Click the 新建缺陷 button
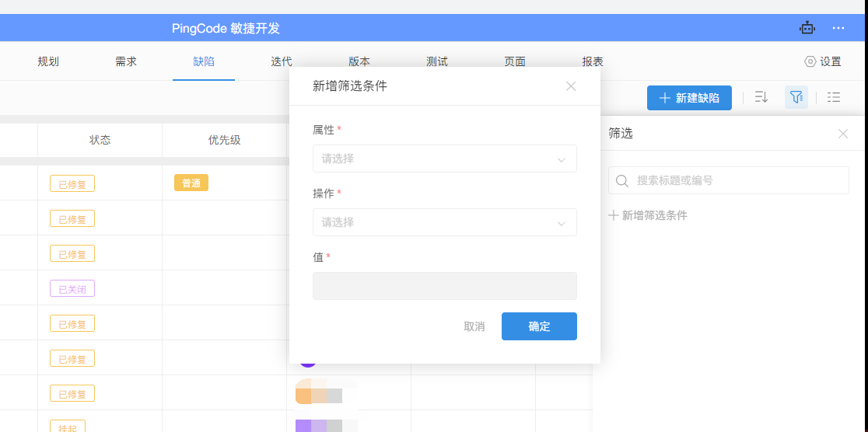This screenshot has height=432, width=868. pos(689,98)
